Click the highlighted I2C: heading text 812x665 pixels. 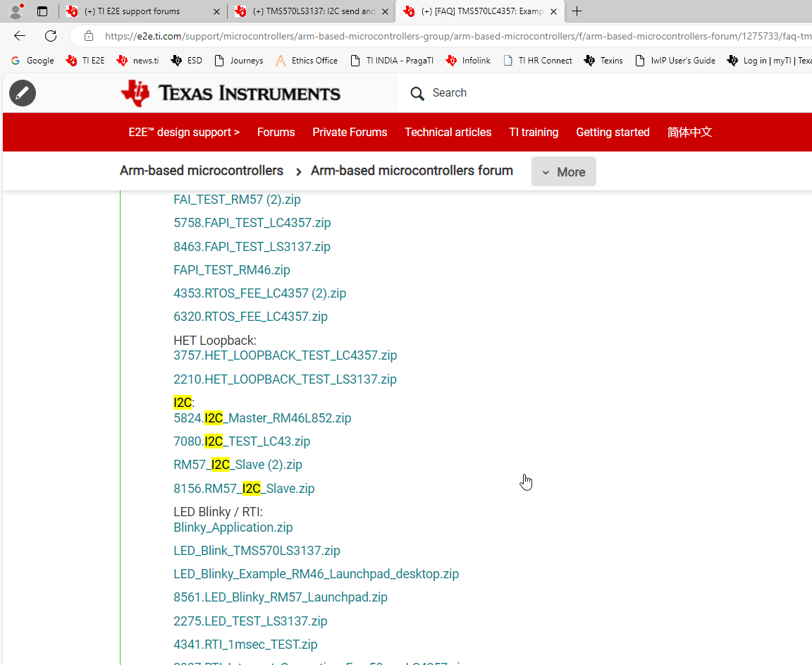pyautogui.click(x=184, y=403)
